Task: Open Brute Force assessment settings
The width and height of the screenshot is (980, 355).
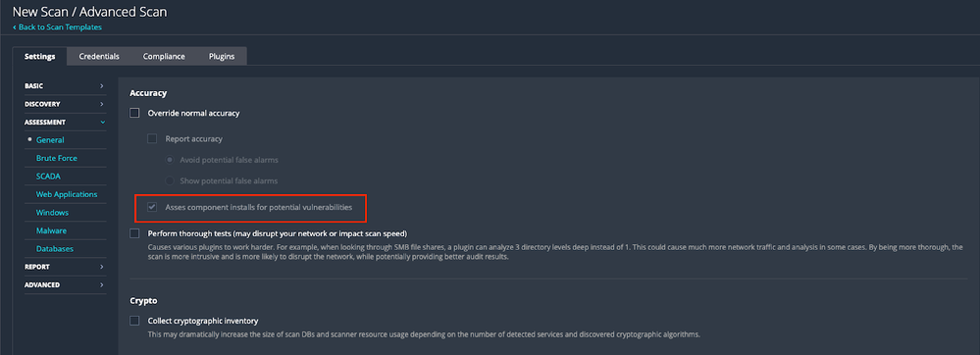Action: (57, 158)
